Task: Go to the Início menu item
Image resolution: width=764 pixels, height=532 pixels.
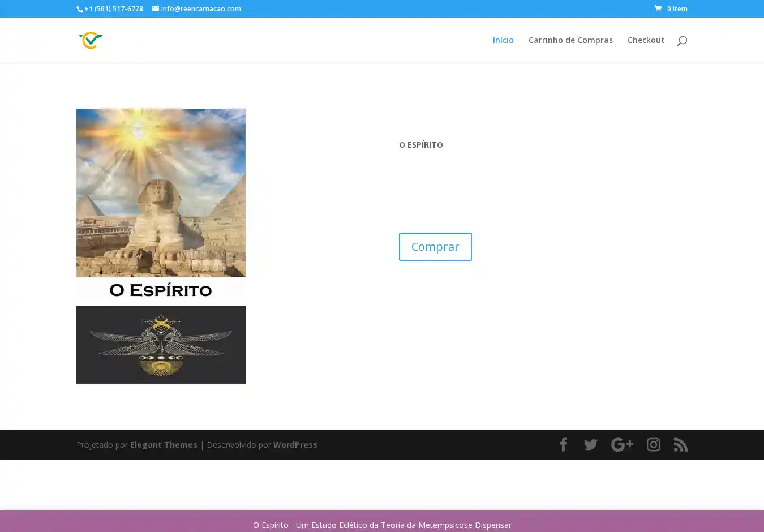Action: pyautogui.click(x=503, y=40)
